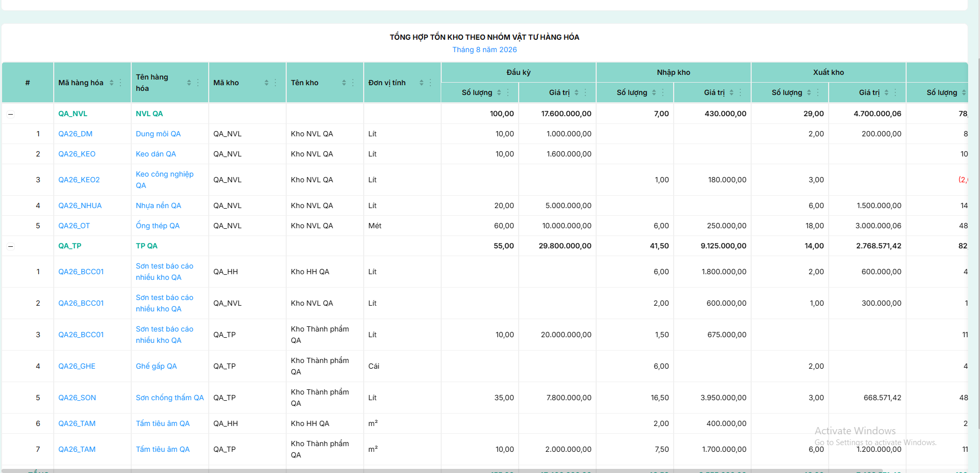Click the Tháng 8 năm 2026 period text
Image resolution: width=980 pixels, height=473 pixels.
485,50
